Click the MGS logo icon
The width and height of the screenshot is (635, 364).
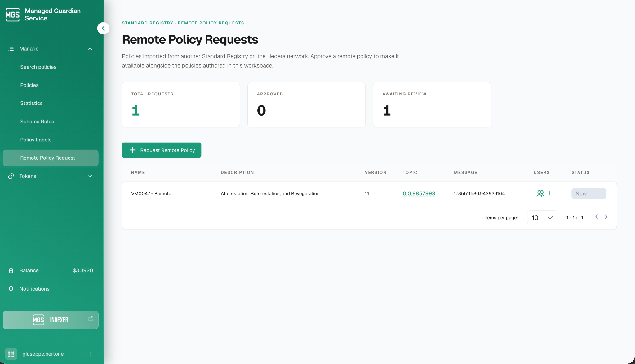click(x=13, y=15)
